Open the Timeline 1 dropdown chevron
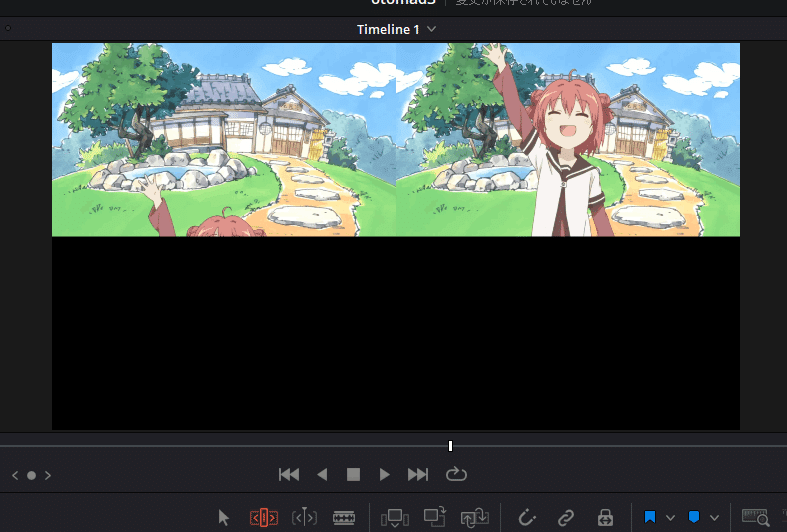This screenshot has width=787, height=532. tap(431, 29)
